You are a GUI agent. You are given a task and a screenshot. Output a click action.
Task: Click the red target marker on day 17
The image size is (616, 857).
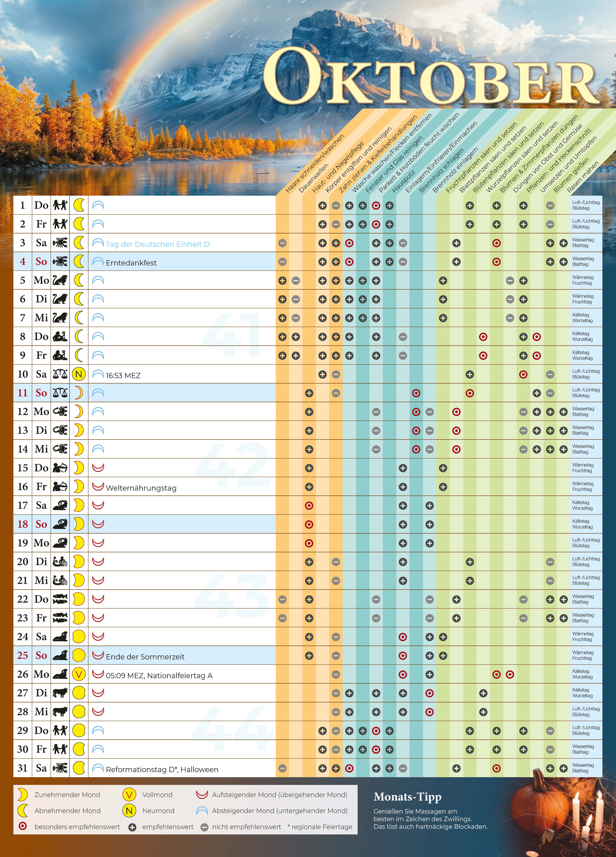(309, 506)
